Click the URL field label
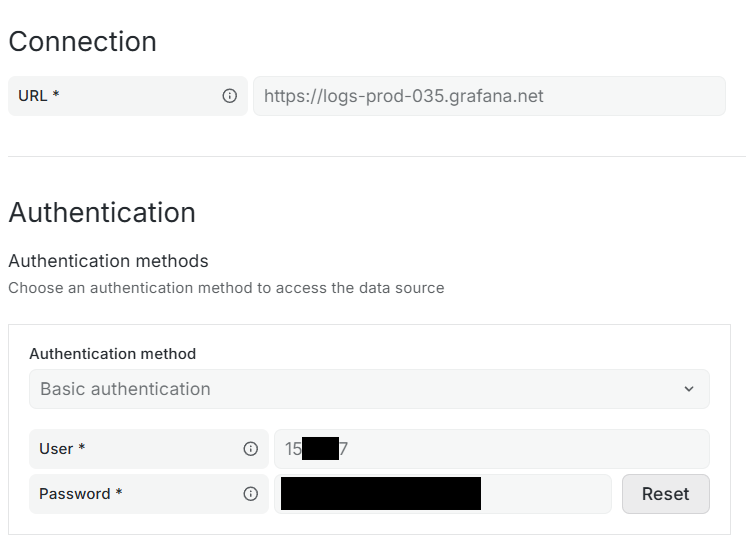746x548 pixels. tap(34, 96)
